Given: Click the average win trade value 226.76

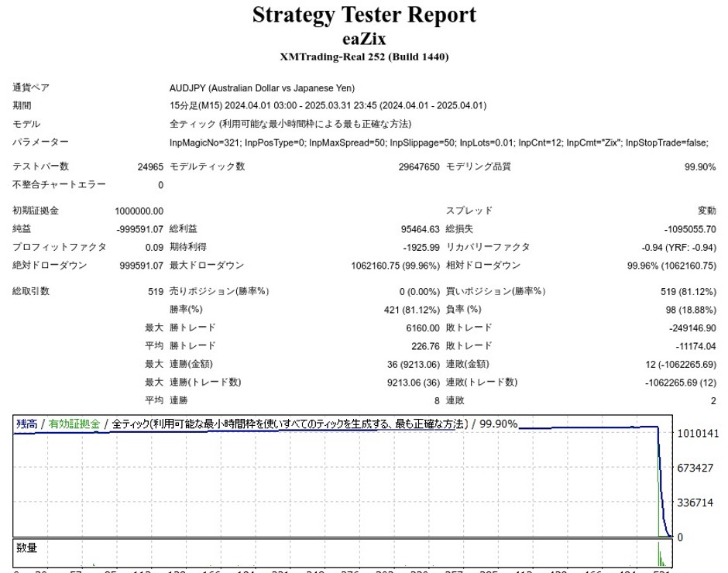Looking at the screenshot, I should [x=425, y=346].
